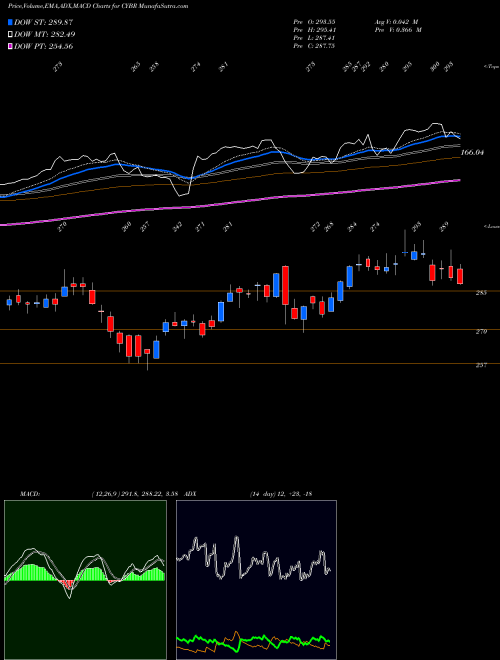Click the 279 price level label
This screenshot has width=500, height=660.
pos(481,332)
